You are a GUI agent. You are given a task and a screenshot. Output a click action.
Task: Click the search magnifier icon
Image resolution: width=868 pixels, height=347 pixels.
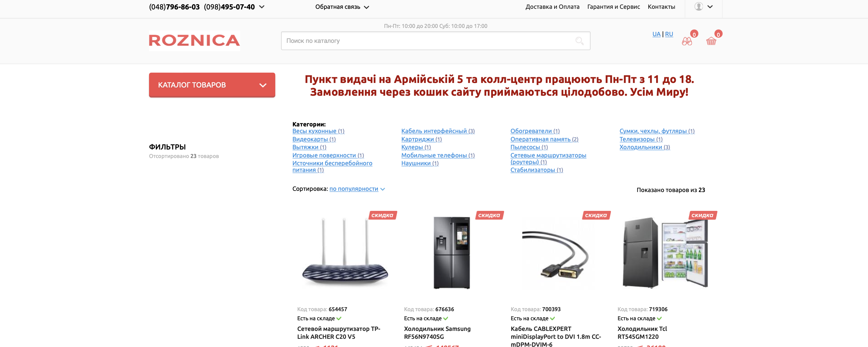click(x=579, y=41)
